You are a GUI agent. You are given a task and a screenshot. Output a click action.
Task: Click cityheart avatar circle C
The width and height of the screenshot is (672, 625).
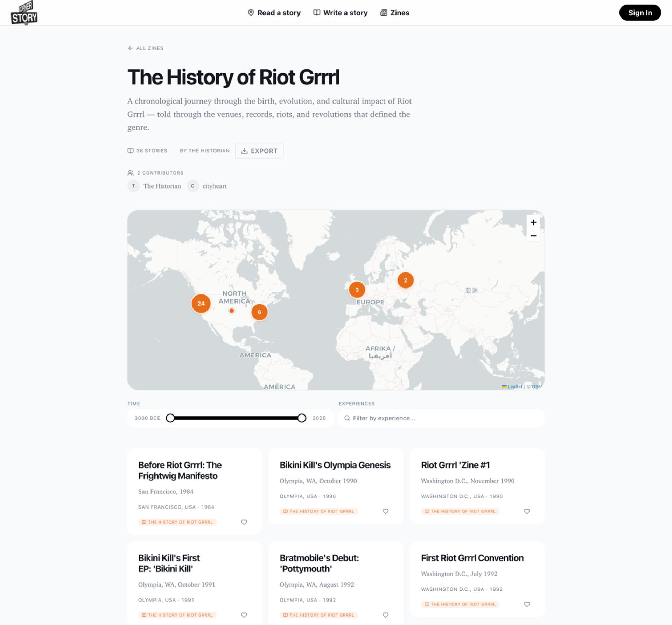[192, 186]
